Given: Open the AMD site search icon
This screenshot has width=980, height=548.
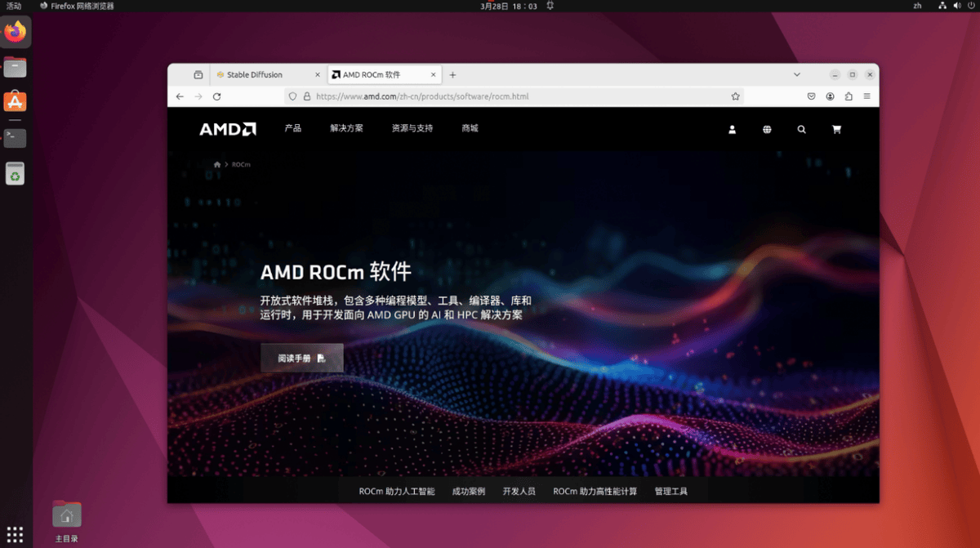Looking at the screenshot, I should point(801,129).
